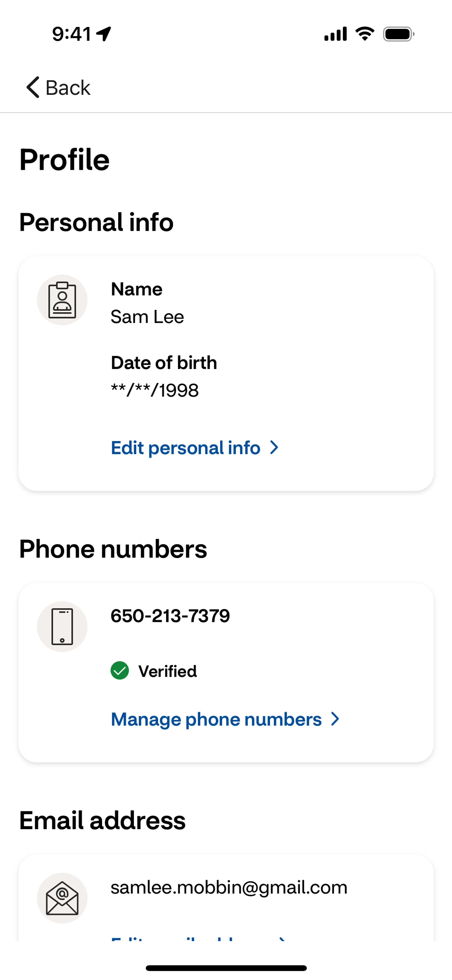452x980 pixels.
Task: Tap the email envelope icon
Action: pos(62,898)
